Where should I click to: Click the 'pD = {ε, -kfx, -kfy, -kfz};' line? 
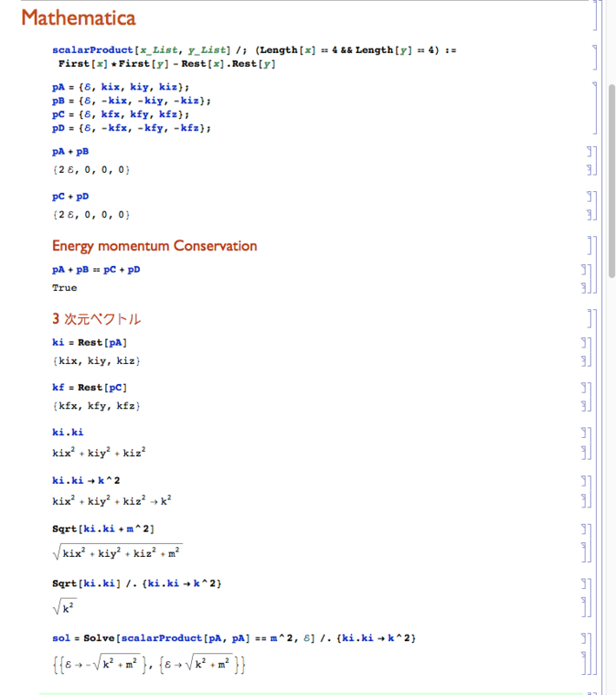(131, 128)
